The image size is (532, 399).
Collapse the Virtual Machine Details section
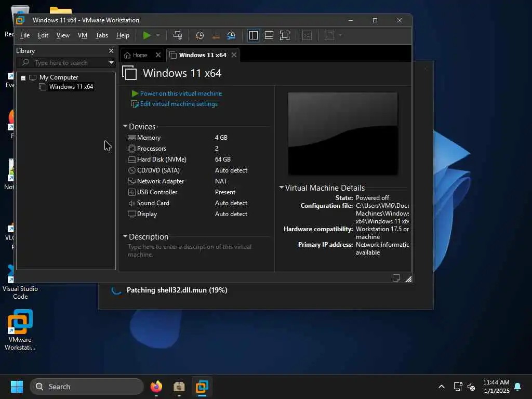(x=281, y=187)
